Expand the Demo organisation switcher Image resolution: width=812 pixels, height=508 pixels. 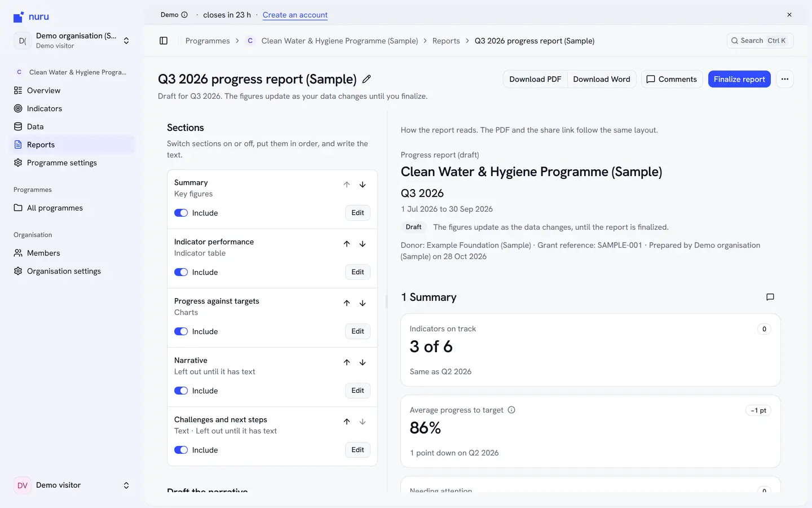[72, 41]
